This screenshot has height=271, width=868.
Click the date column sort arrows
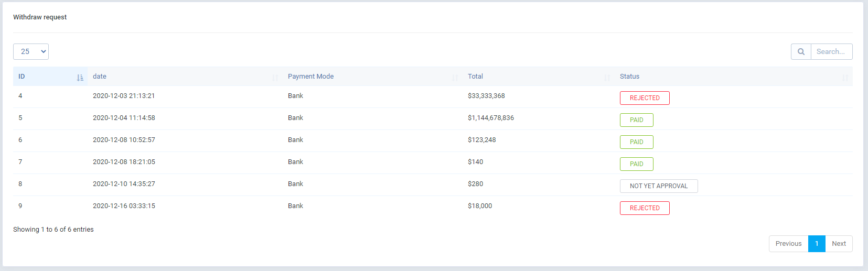click(275, 78)
